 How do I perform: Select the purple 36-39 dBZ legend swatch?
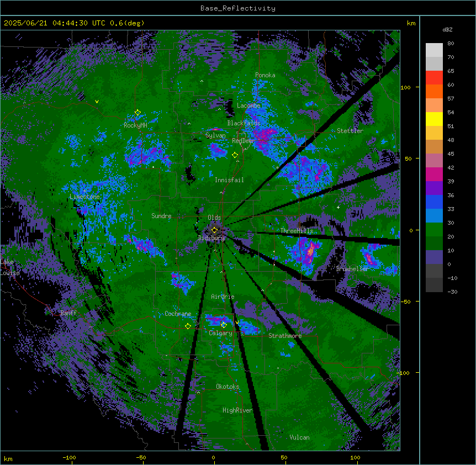click(434, 188)
